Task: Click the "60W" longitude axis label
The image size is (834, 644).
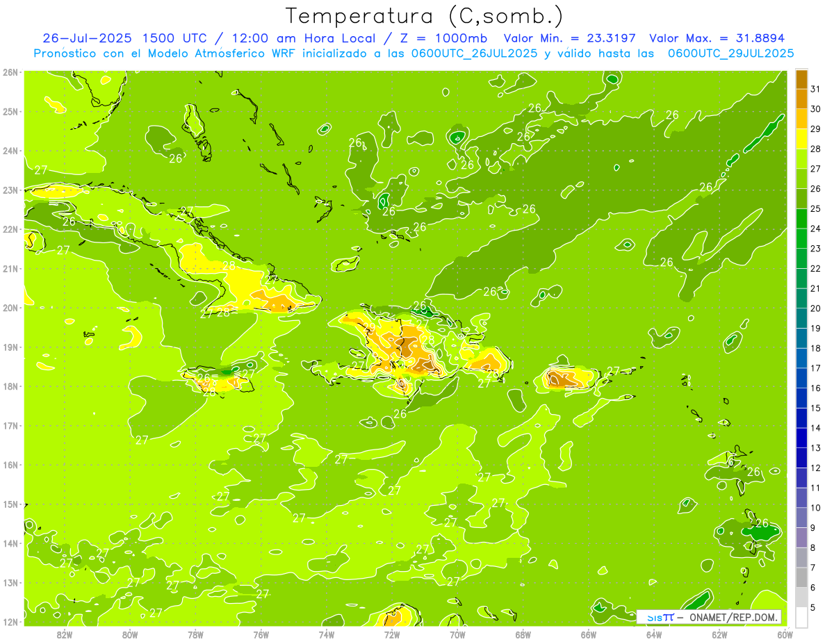Action: (785, 634)
